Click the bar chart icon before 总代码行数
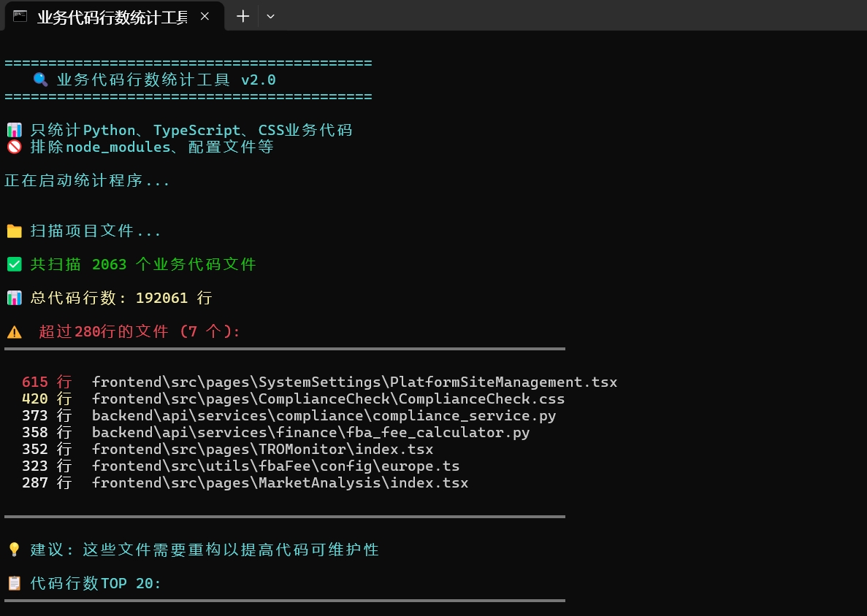Image resolution: width=867 pixels, height=616 pixels. click(13, 297)
